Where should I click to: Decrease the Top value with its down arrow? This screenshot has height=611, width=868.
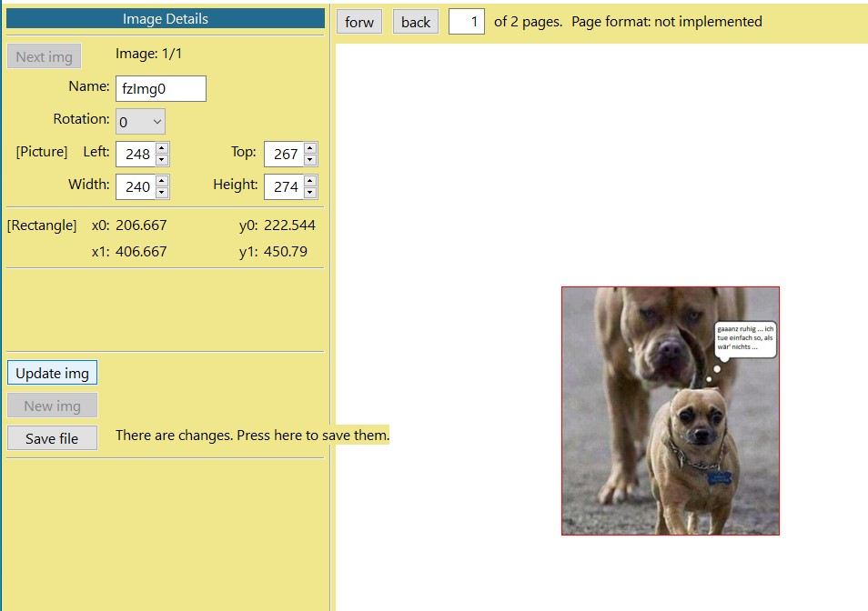coord(309,159)
